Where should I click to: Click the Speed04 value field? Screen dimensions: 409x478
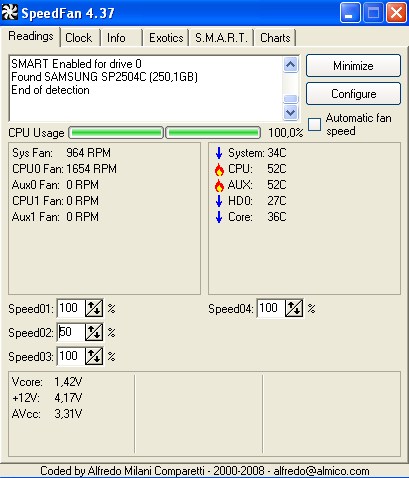271,308
